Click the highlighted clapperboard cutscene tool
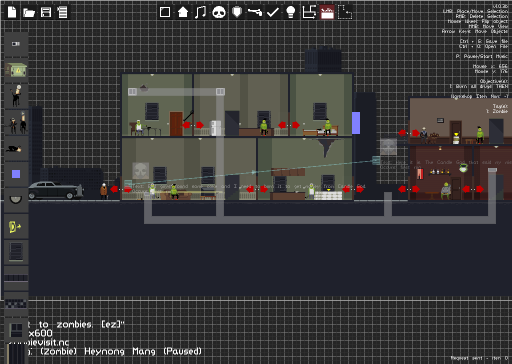Viewport: 512px width, 364px height. click(327, 12)
